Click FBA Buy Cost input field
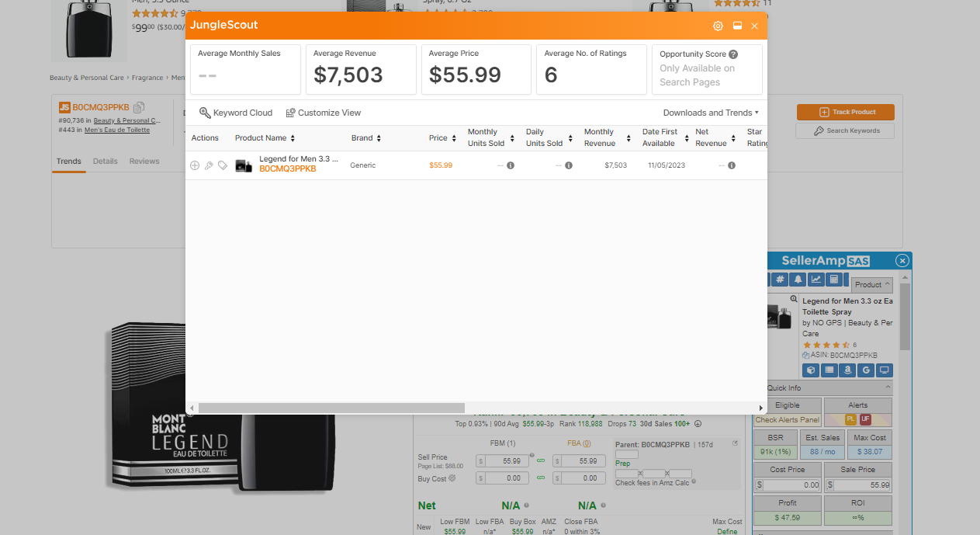 [585, 478]
